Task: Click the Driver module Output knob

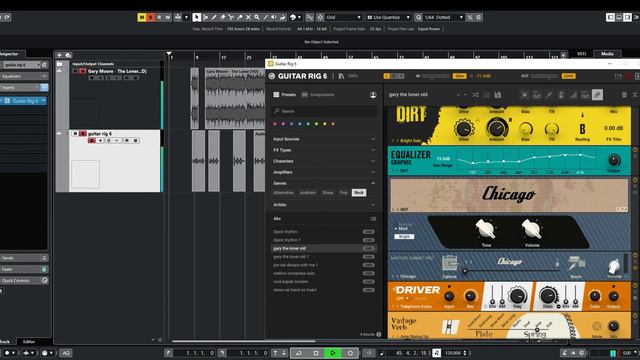Action: click(613, 297)
